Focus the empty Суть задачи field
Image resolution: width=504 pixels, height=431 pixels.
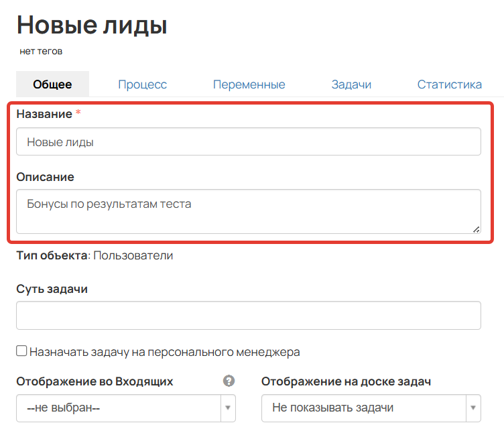[248, 316]
